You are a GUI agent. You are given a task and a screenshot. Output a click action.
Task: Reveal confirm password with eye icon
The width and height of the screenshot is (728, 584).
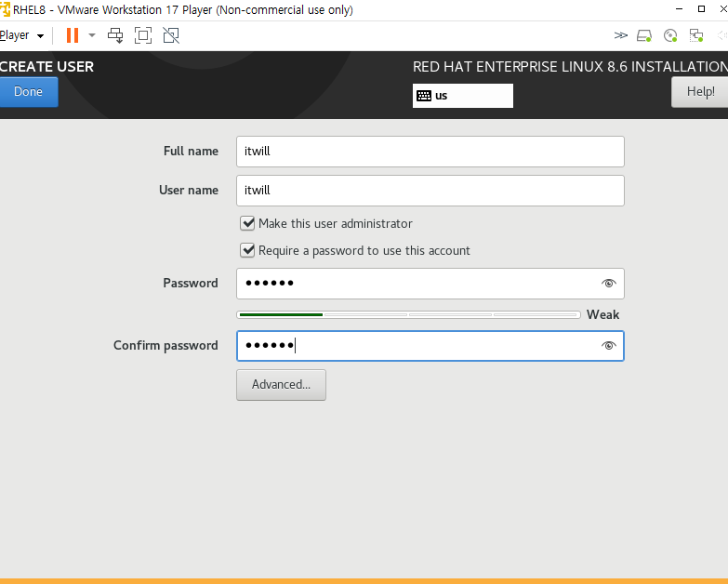point(609,345)
